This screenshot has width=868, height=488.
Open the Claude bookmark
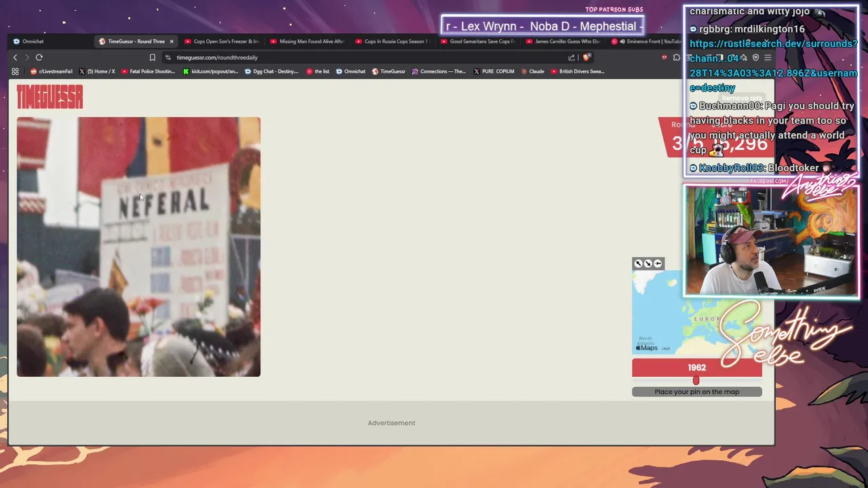532,71
